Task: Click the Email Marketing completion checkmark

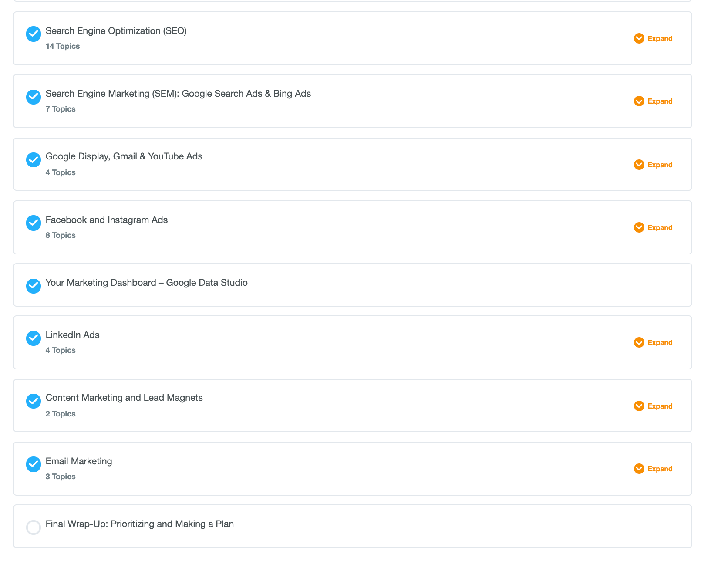Action: pos(34,464)
